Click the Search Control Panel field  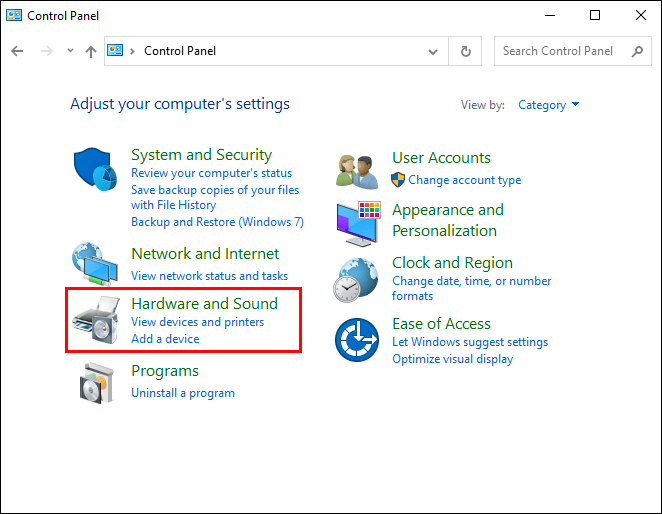pos(565,51)
